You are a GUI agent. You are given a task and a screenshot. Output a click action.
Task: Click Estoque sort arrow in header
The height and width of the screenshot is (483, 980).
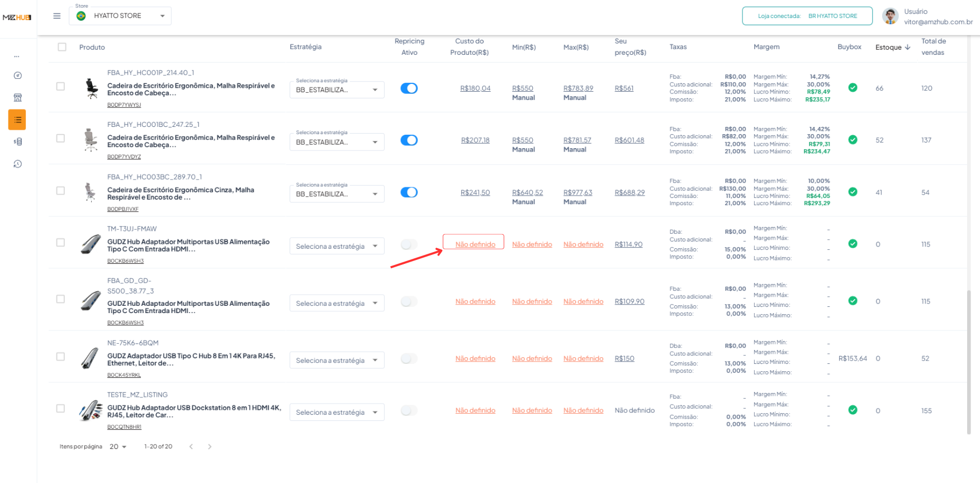907,48
